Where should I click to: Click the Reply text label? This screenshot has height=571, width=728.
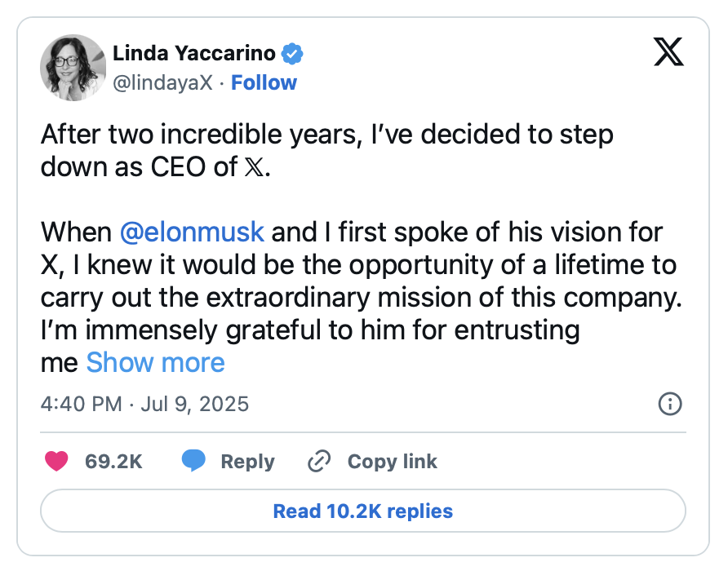247,462
